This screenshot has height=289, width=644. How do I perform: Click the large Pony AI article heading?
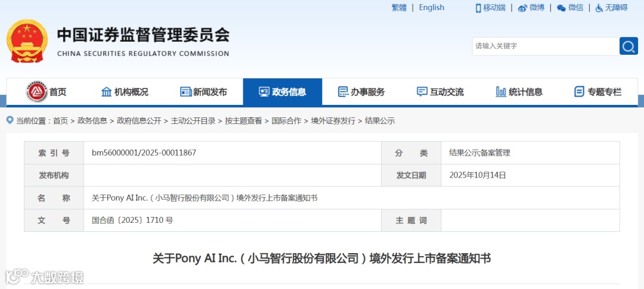coord(321,258)
